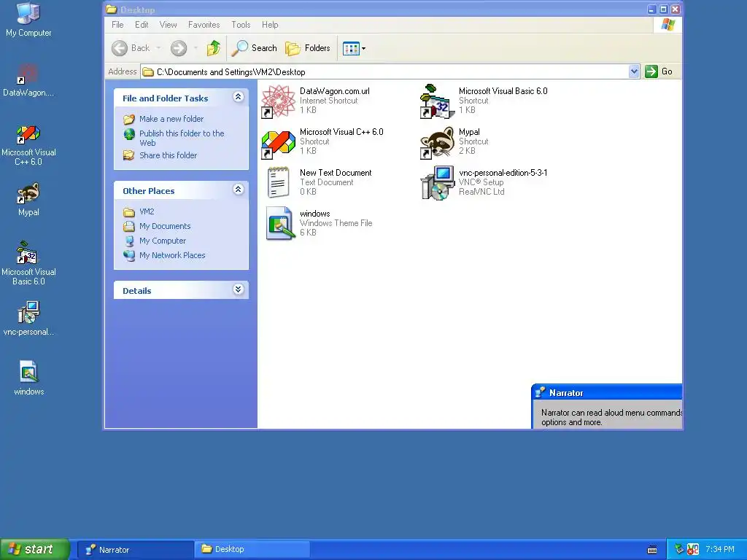Open Forward history dropdown arrow
Image resolution: width=747 pixels, height=560 pixels.
click(196, 48)
